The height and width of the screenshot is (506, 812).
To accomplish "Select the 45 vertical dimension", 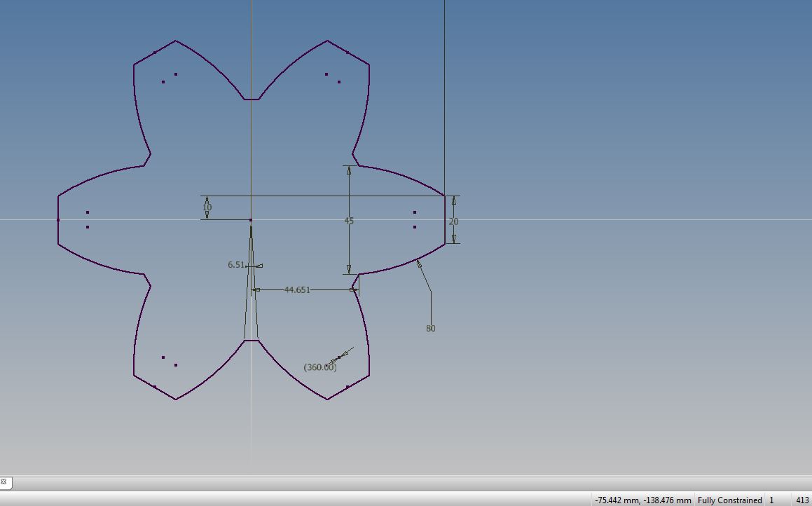I will click(x=349, y=221).
